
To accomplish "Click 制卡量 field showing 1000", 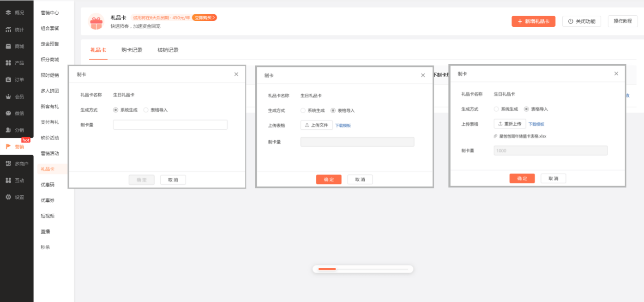I will (551, 151).
